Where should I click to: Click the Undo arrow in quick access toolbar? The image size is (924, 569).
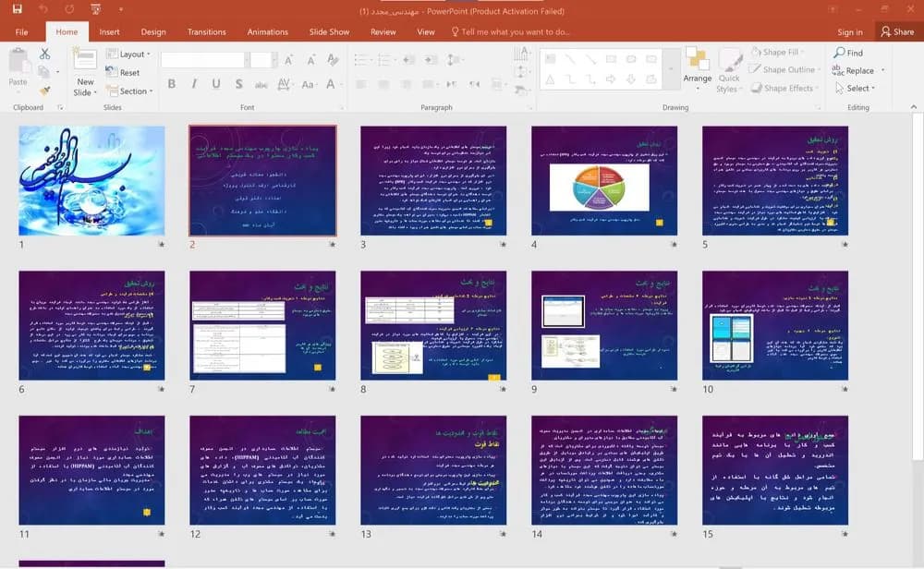point(43,9)
